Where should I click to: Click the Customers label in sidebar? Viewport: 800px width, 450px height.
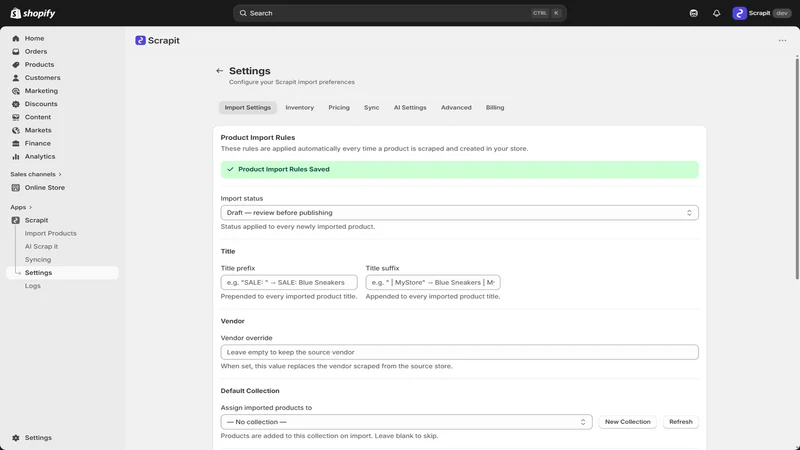tap(42, 78)
